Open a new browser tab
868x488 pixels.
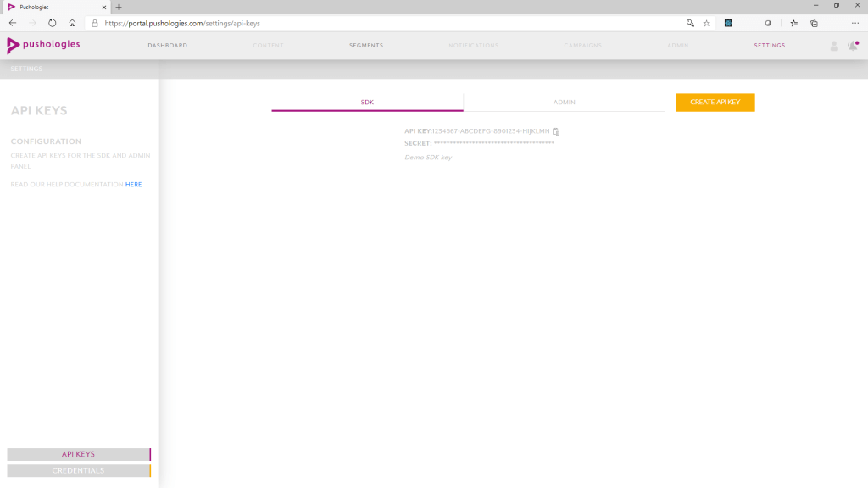click(119, 7)
